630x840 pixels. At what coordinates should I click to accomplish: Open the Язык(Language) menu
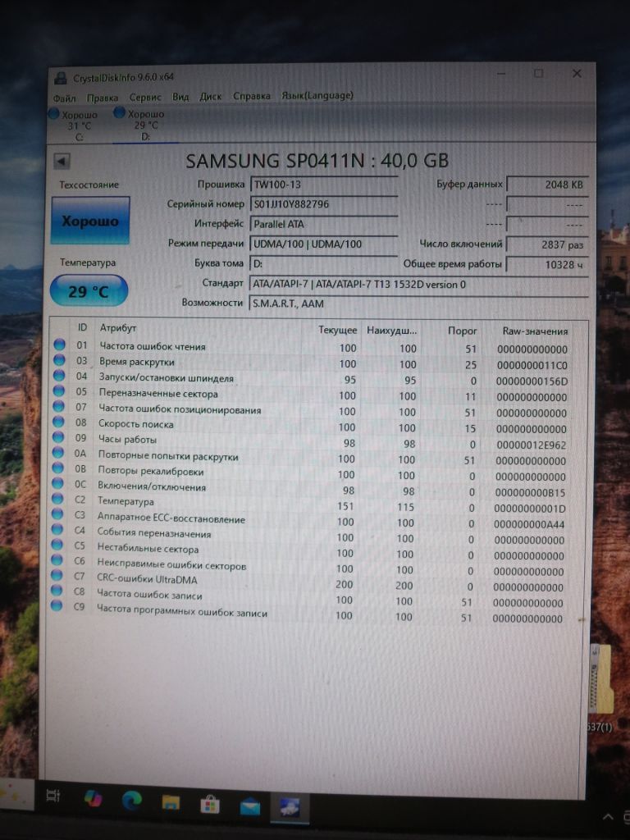point(317,95)
